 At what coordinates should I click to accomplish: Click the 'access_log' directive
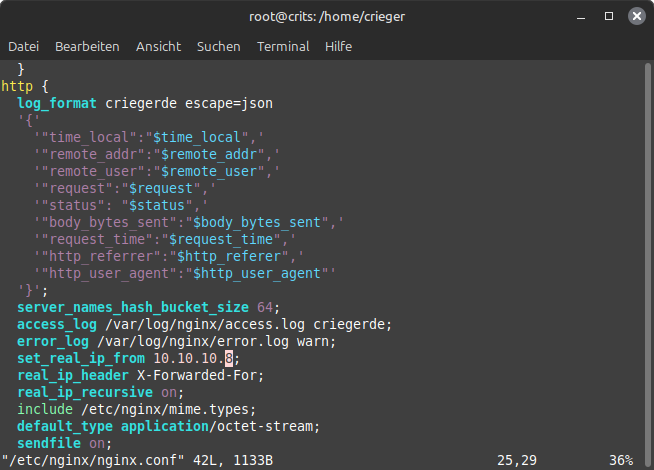pyautogui.click(x=57, y=324)
